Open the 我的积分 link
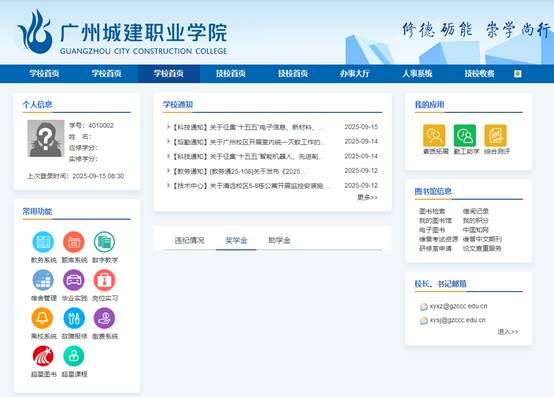554x397 pixels. pos(476,220)
